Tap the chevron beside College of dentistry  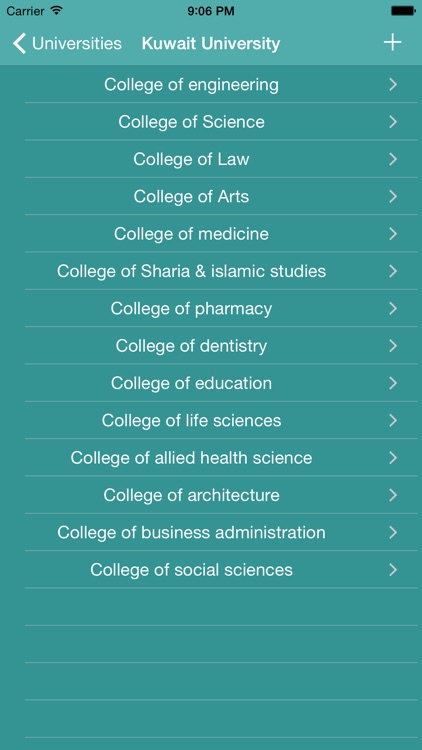(x=393, y=346)
